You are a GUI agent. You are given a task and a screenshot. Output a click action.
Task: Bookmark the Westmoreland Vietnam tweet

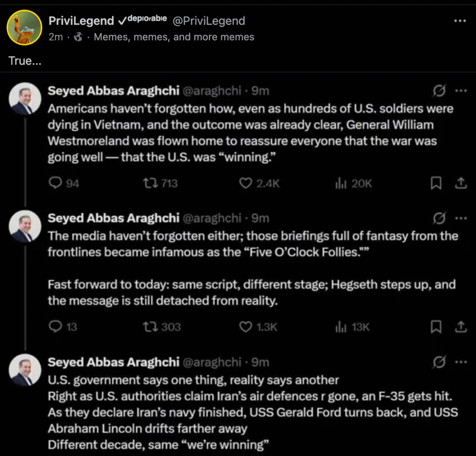[x=436, y=184]
